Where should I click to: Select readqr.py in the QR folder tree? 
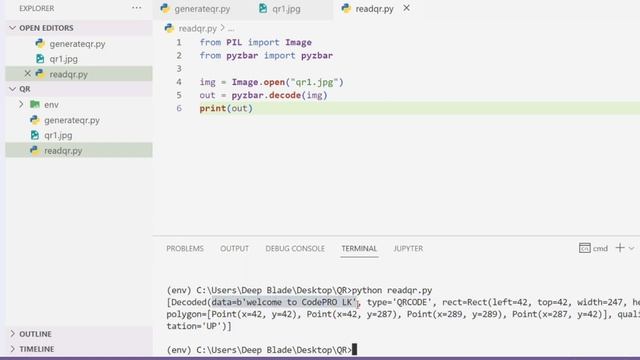tap(63, 151)
